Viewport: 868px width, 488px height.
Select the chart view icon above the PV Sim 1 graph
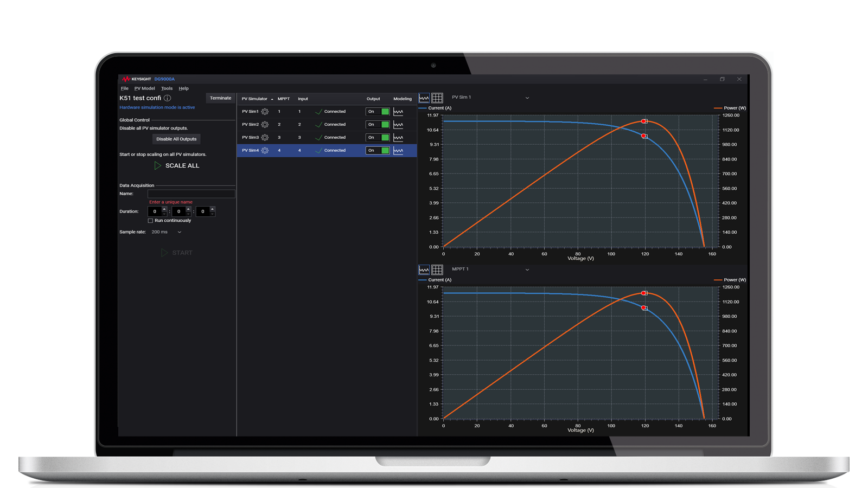pos(424,98)
